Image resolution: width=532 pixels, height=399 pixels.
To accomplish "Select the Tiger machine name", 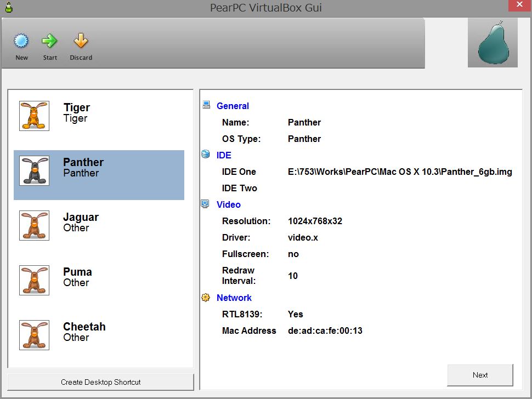I will click(x=77, y=107).
